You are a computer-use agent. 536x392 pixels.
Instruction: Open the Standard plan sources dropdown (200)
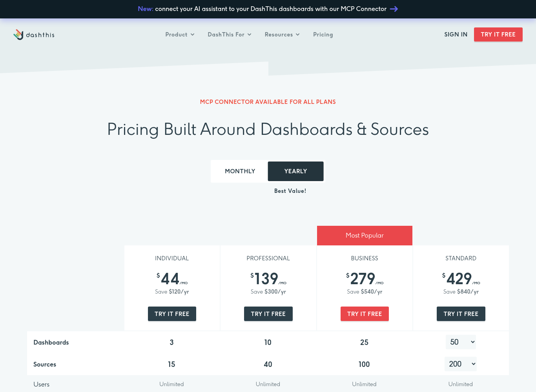[x=461, y=364]
